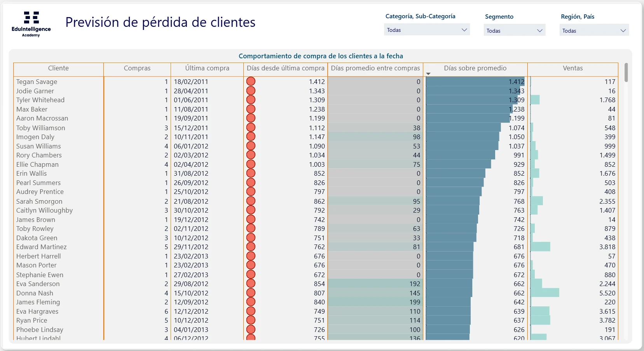The image size is (644, 351).
Task: Click the Ventas bar for Edward Martinez
Action: pos(541,247)
